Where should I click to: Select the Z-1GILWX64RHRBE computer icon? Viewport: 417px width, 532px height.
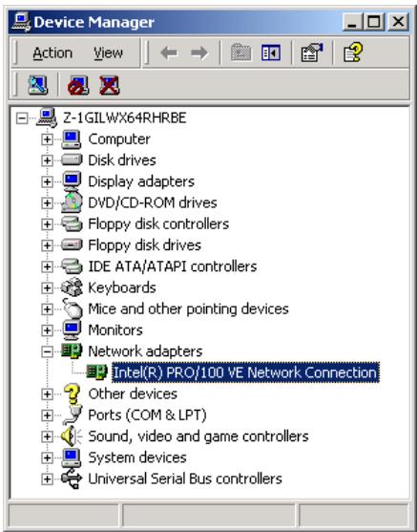point(47,117)
